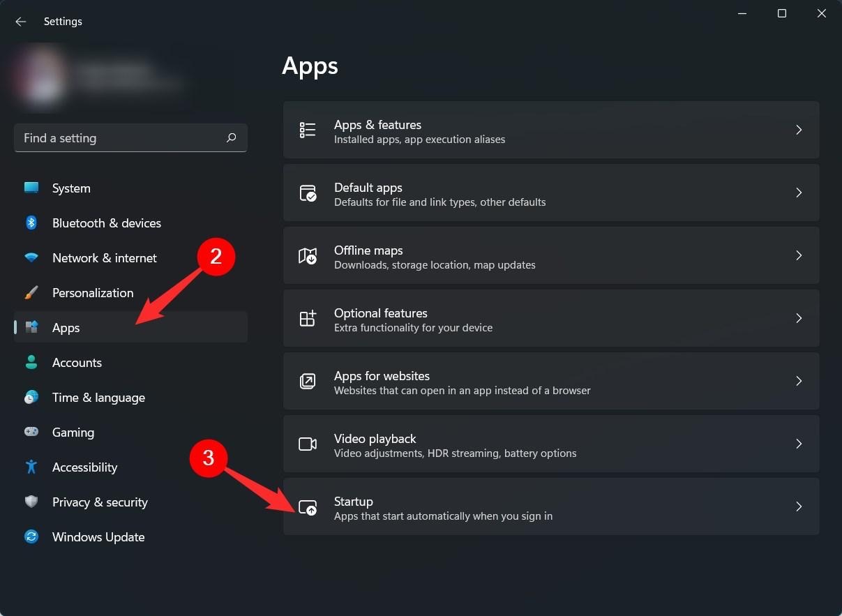Click the Offline maps icon
This screenshot has width=842, height=616.
pos(308,255)
